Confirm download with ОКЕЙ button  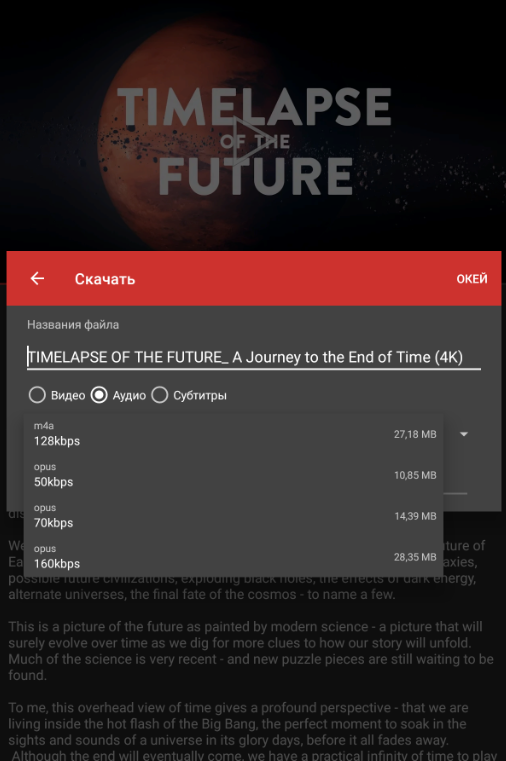[472, 279]
